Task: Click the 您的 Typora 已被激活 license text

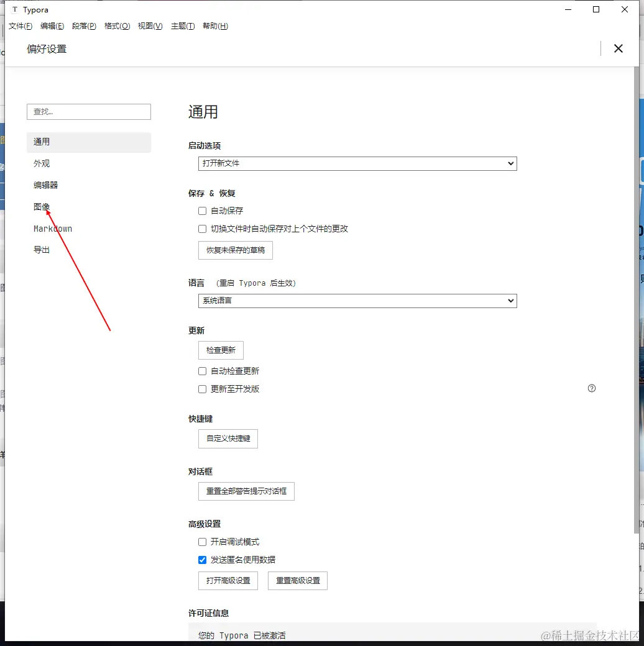Action: coord(242,635)
